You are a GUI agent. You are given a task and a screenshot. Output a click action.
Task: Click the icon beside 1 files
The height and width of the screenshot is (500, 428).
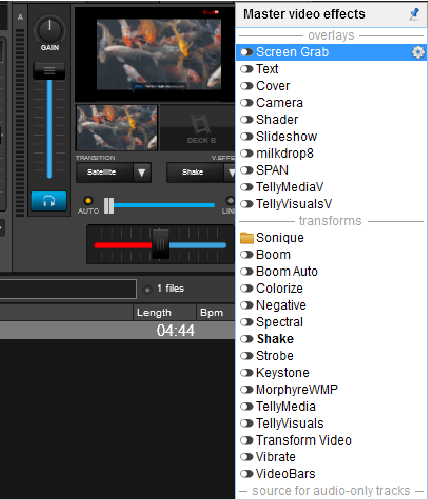tap(147, 289)
